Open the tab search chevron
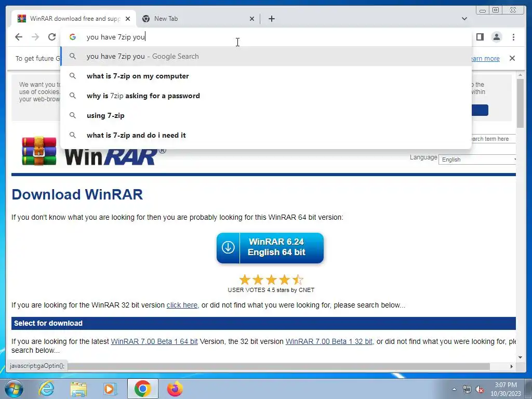Viewport: 532px width, 399px height. pos(464,19)
